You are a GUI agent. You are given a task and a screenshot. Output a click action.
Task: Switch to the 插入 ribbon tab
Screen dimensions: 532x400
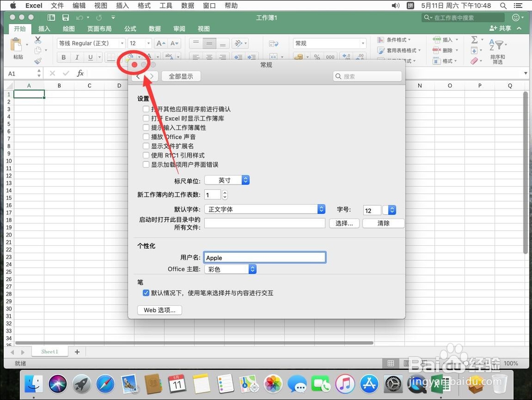(x=44, y=29)
